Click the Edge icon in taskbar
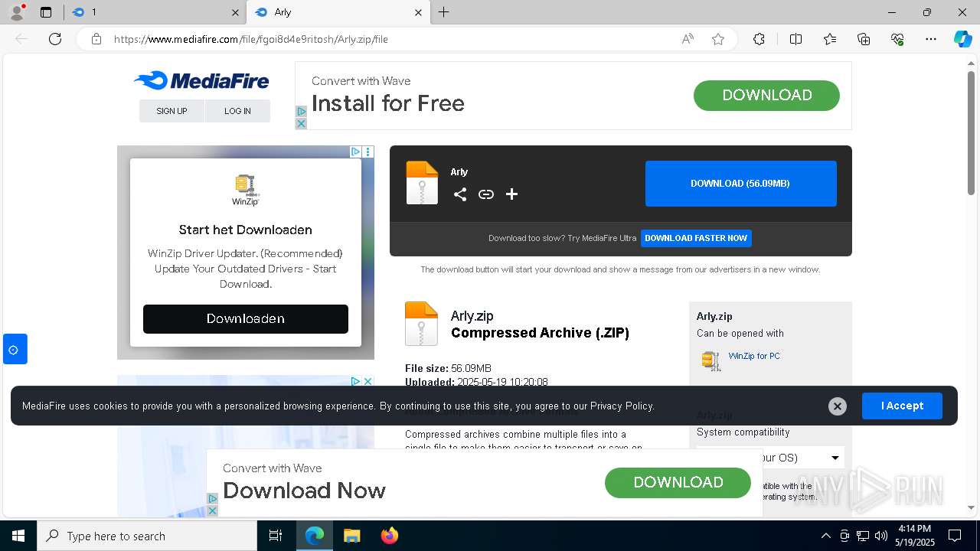Image resolution: width=980 pixels, height=551 pixels. point(315,536)
